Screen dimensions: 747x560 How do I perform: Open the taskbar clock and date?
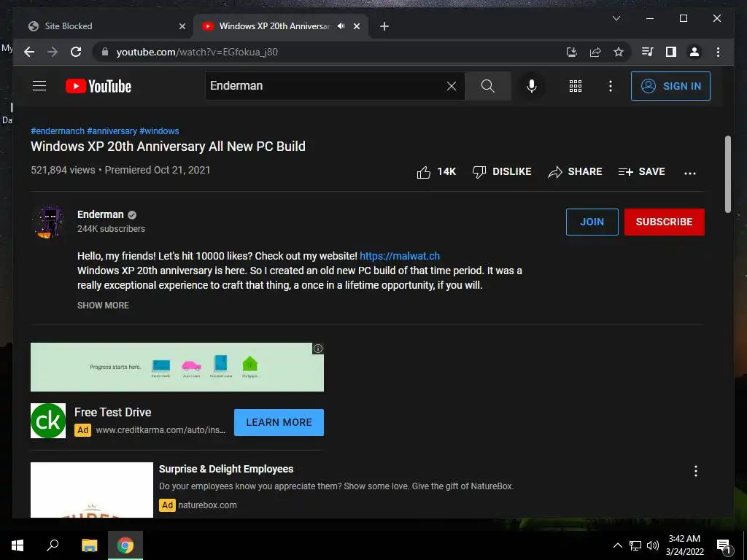[x=684, y=545]
